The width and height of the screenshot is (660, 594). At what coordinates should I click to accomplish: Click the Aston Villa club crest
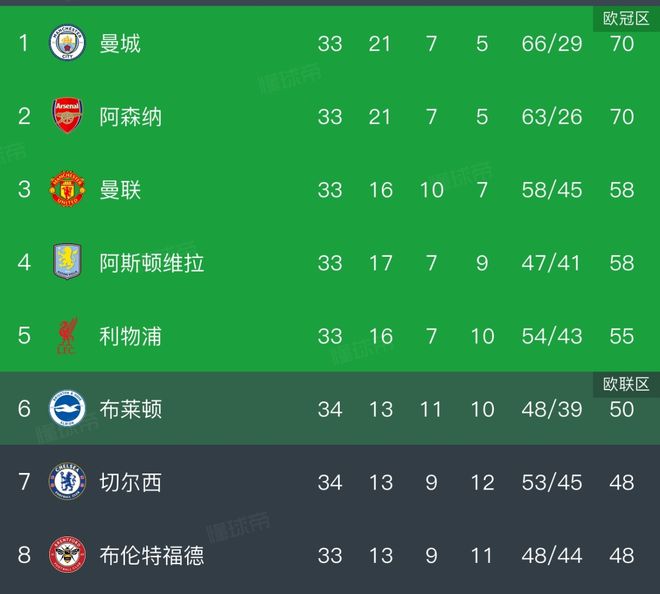68,263
